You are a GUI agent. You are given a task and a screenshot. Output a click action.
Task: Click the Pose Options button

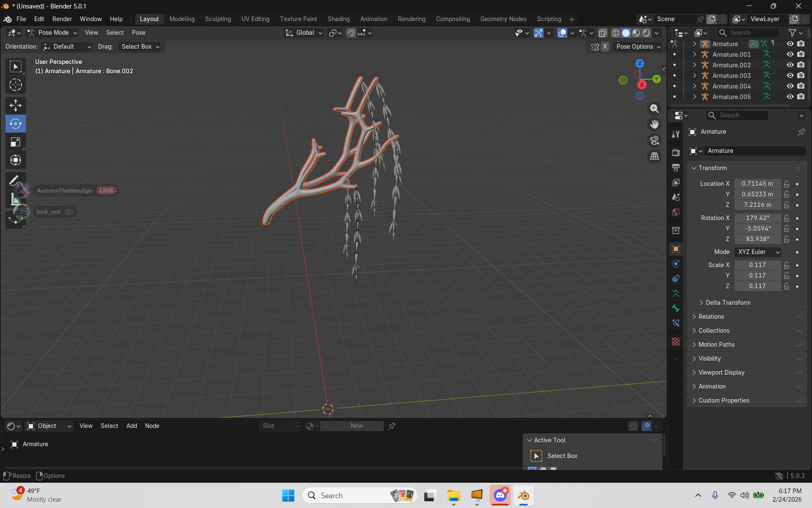tap(638, 47)
